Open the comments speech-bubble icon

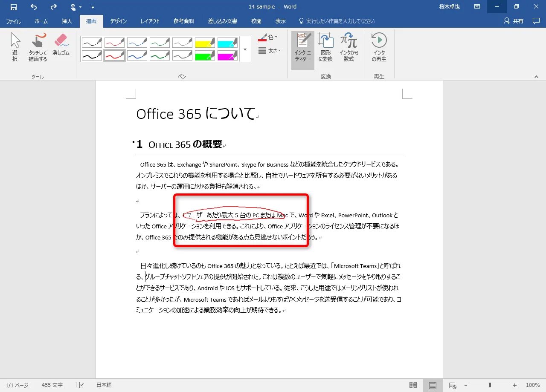click(536, 21)
